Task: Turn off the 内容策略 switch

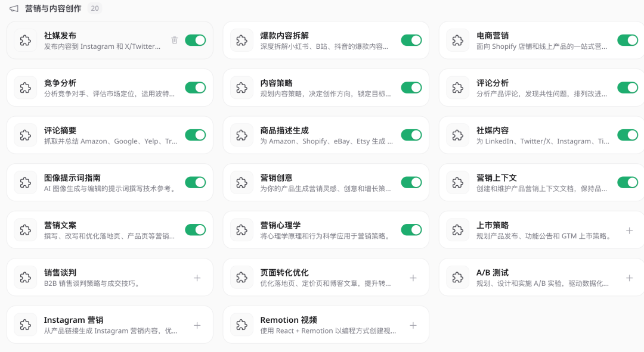Action: (411, 88)
